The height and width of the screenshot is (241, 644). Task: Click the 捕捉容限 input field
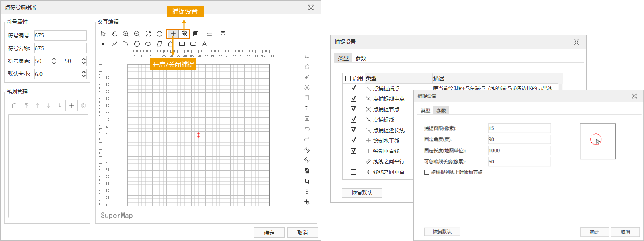519,128
